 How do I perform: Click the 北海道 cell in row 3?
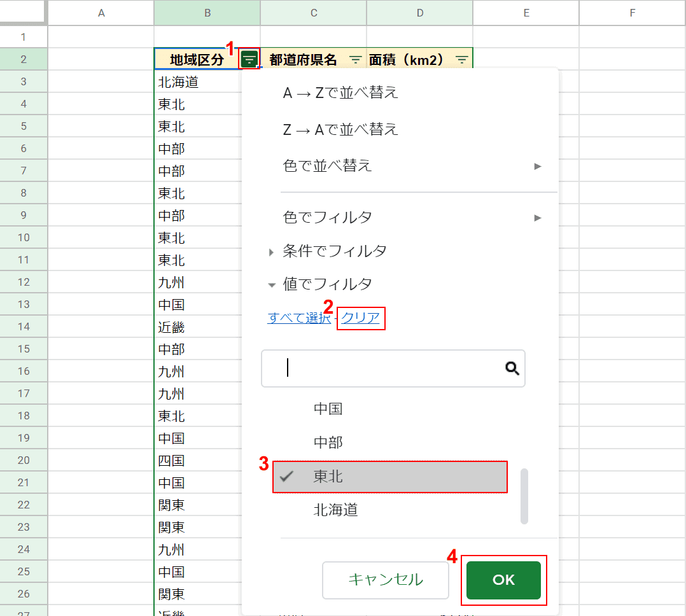tap(198, 82)
